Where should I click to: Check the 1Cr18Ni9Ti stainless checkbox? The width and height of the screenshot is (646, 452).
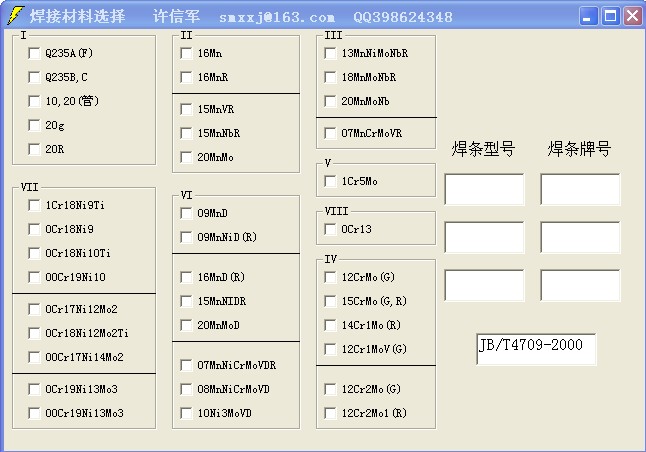click(x=34, y=205)
